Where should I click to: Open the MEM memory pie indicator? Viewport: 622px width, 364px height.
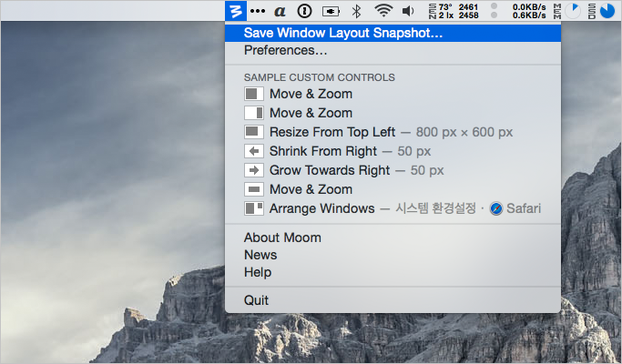(567, 11)
